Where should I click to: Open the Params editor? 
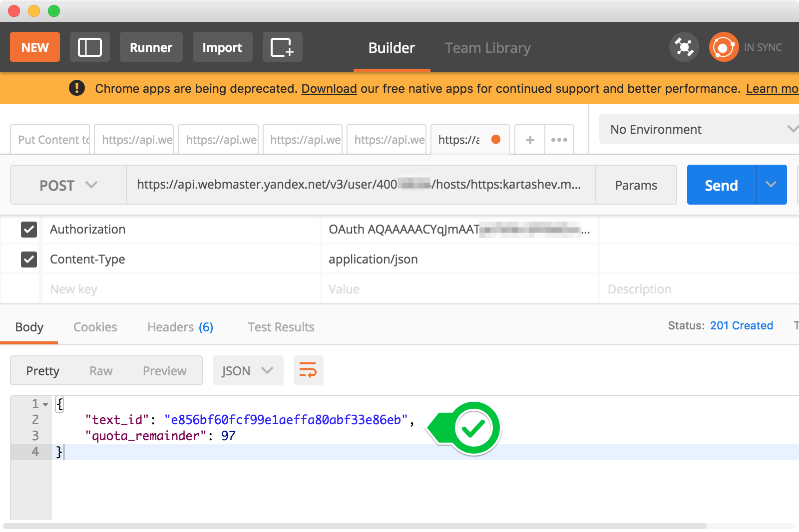point(636,185)
